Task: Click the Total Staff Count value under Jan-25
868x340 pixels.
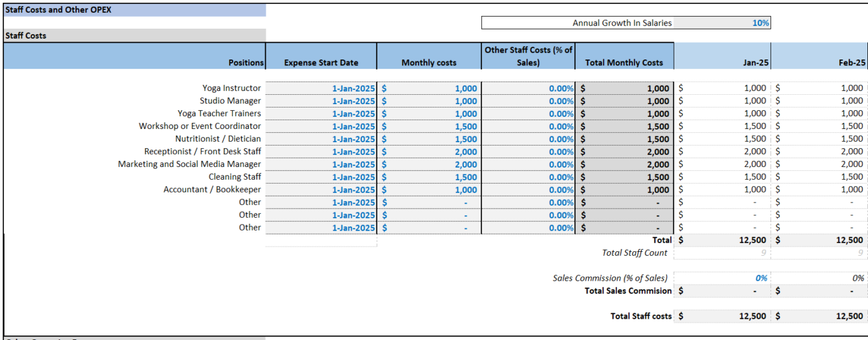Action: [x=722, y=252]
